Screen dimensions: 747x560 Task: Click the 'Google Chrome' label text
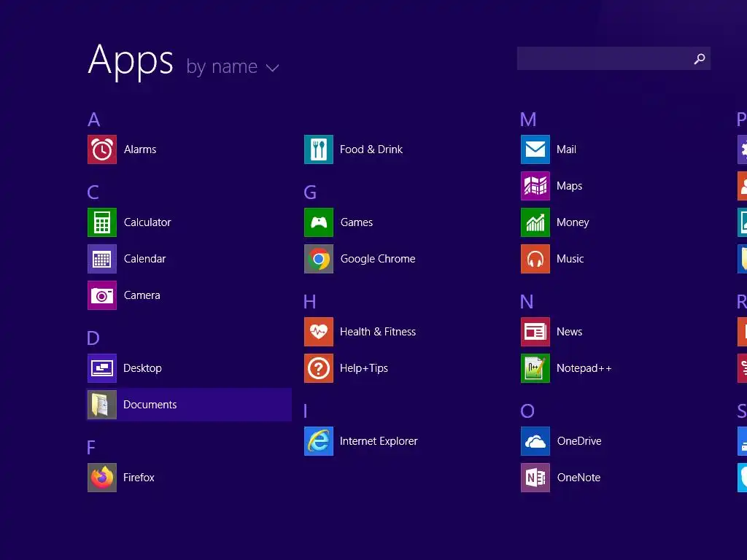[378, 259]
